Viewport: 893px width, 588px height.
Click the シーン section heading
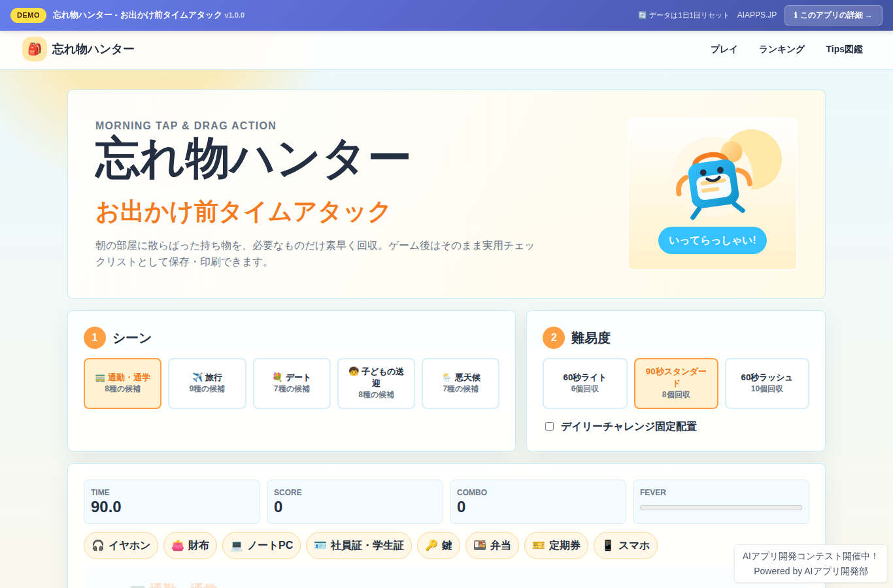point(132,338)
